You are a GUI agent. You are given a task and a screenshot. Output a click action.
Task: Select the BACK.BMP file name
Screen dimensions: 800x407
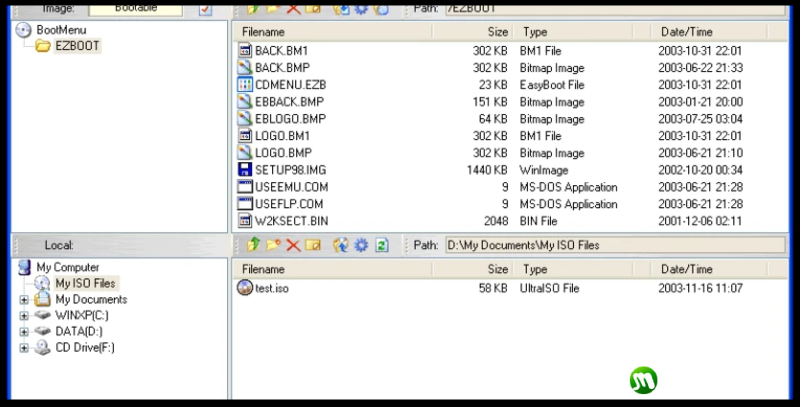(x=282, y=68)
